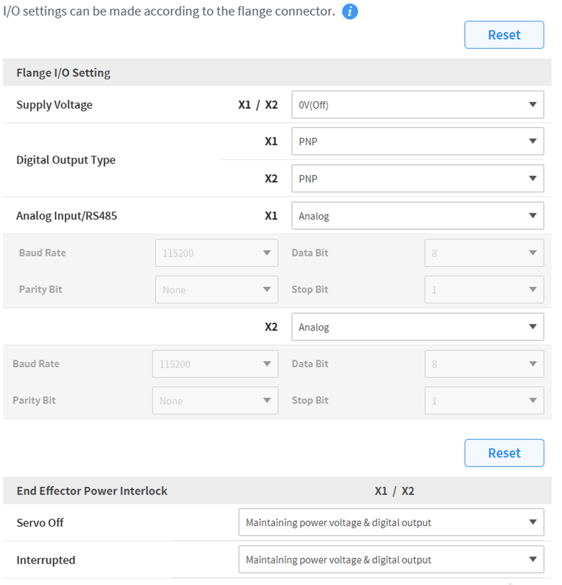The image size is (562, 585).
Task: Click the X1 Baud Rate 115200 dropdown
Action: coord(216,253)
